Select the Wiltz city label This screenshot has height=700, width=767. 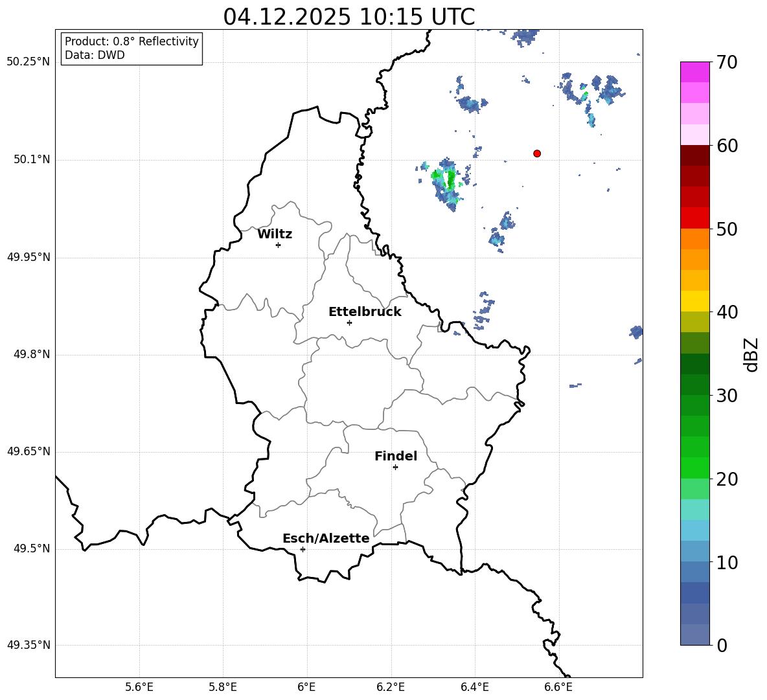[x=275, y=234]
